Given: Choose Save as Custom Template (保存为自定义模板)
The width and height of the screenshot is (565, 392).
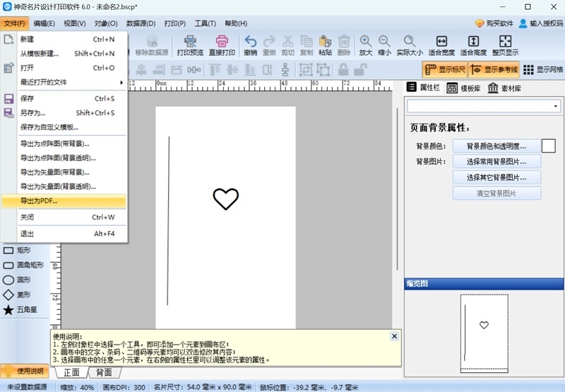Looking at the screenshot, I should coord(72,127).
